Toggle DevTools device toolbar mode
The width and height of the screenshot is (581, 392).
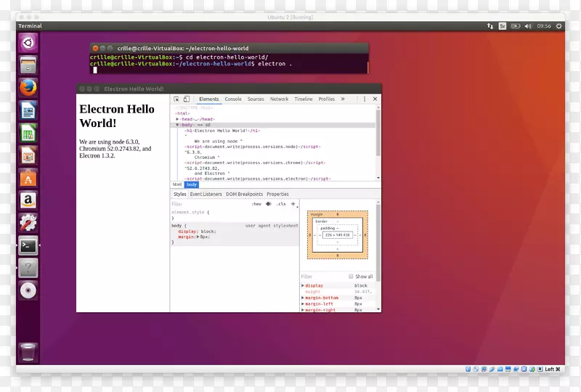(x=187, y=99)
